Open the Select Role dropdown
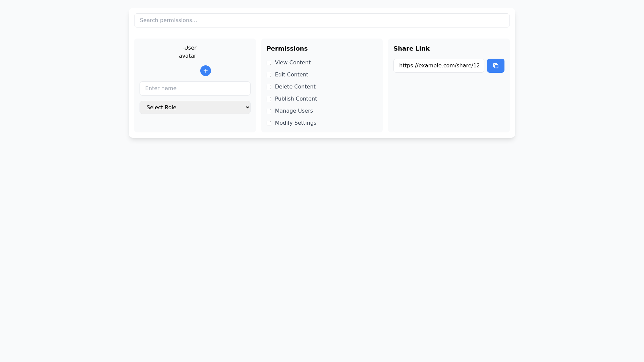644x362 pixels. tap(195, 107)
